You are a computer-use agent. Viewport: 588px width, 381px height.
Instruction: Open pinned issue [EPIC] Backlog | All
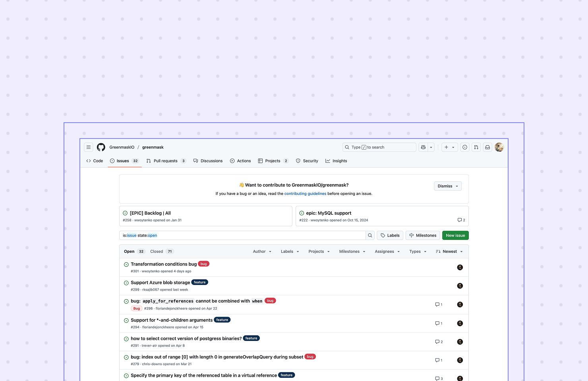(x=150, y=213)
